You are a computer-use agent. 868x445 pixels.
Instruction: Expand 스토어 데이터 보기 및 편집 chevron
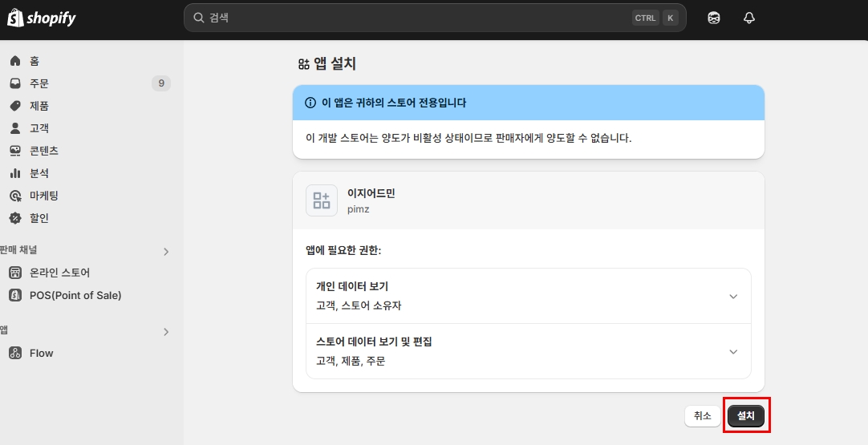(x=732, y=351)
